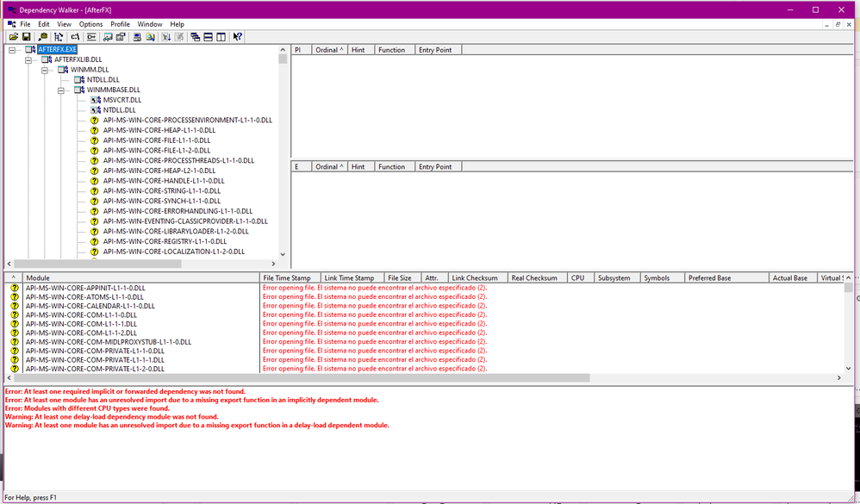The width and height of the screenshot is (860, 504).
Task: Select API-MS-WIN-CORE-PROCESSENVIRONMENT-L1-1-0.DLL in tree
Action: pos(188,120)
